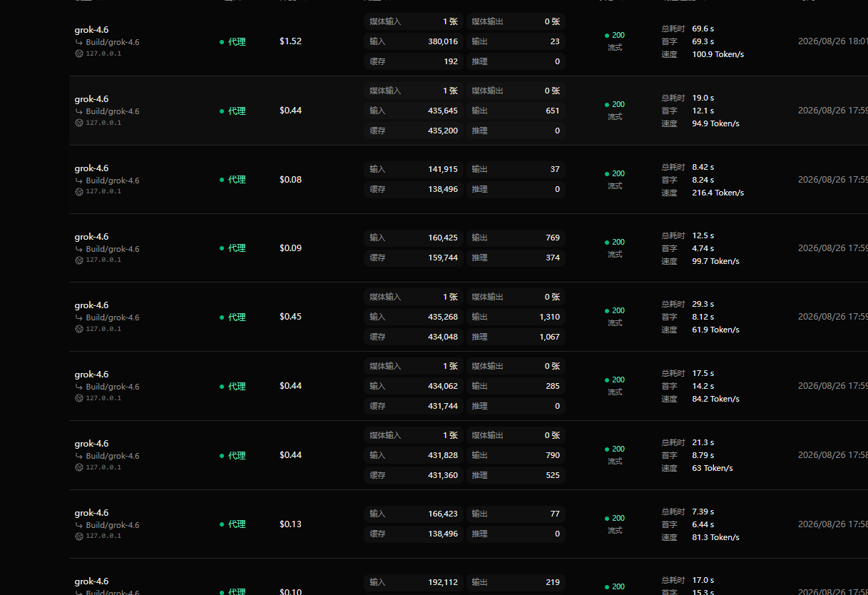The height and width of the screenshot is (595, 868).
Task: Click the cache value 192
Action: click(451, 61)
